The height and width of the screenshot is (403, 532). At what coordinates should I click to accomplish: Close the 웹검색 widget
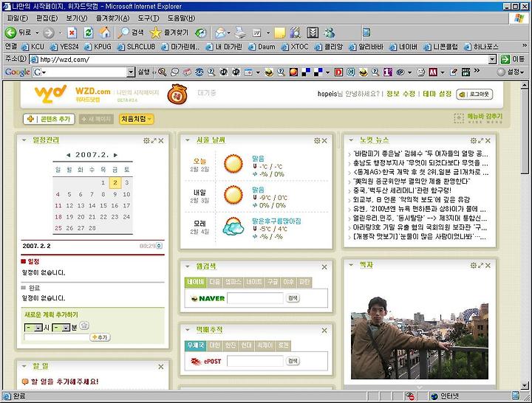(x=324, y=267)
